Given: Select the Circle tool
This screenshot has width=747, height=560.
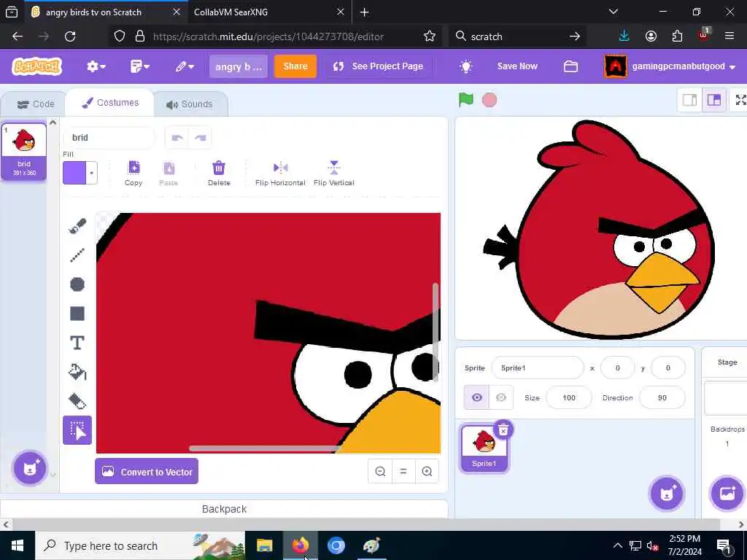Looking at the screenshot, I should 77,284.
